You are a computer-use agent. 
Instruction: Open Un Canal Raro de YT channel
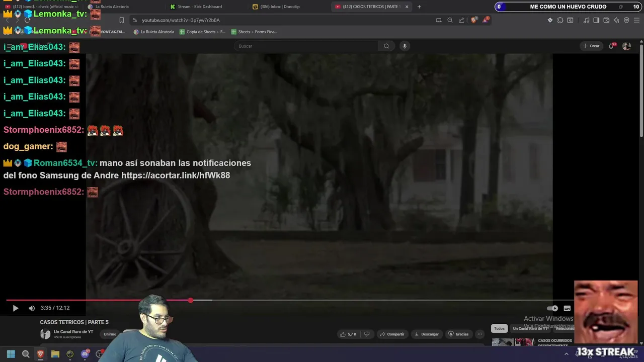(73, 332)
